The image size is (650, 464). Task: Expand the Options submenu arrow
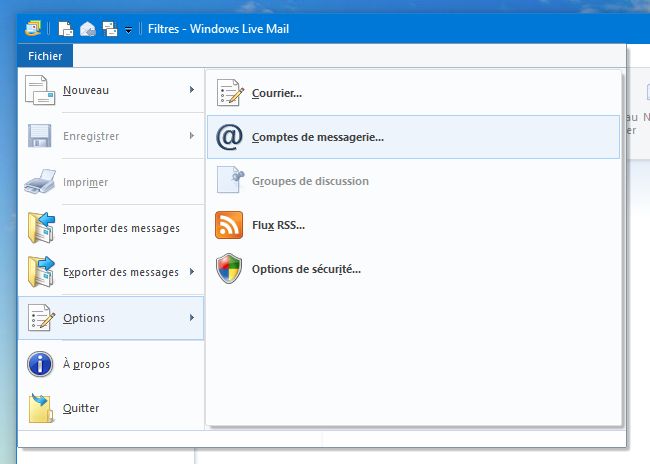191,318
